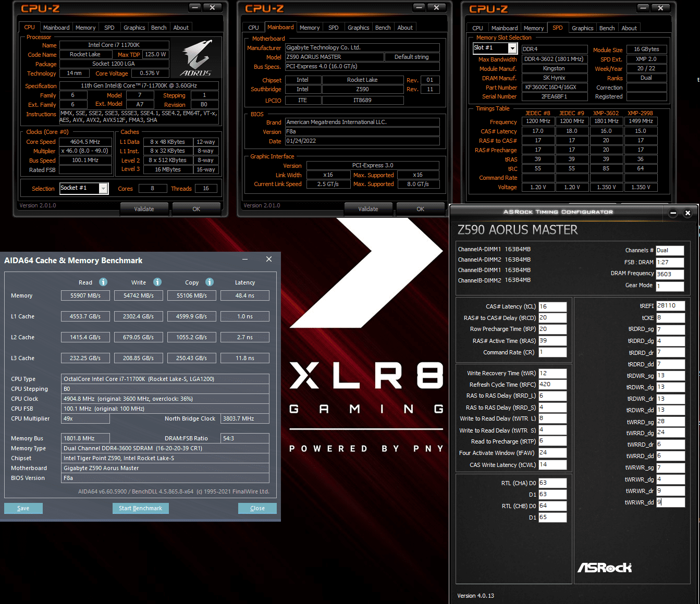Minimize the CPU-Z SPD window
700x604 pixels.
(x=643, y=8)
